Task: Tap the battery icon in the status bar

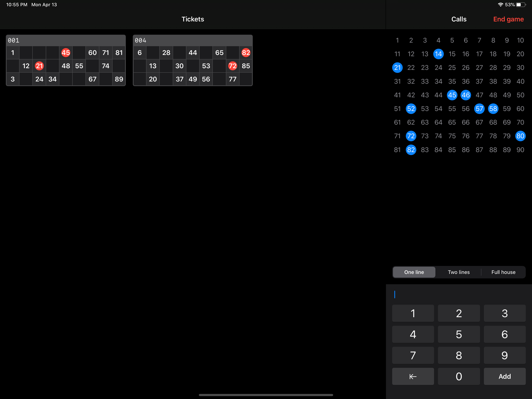Action: pos(521,5)
